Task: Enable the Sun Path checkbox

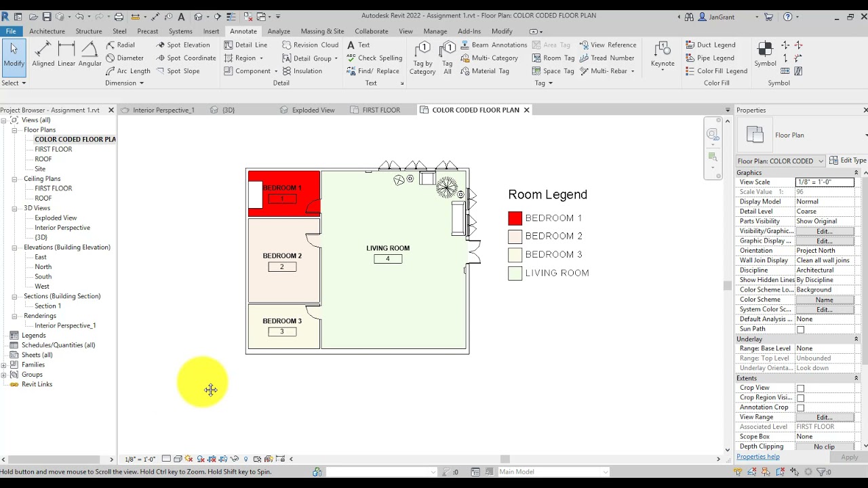Action: tap(800, 329)
